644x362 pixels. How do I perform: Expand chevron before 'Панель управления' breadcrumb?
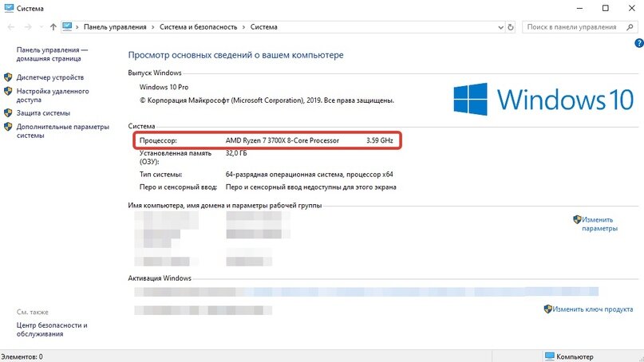(x=77, y=27)
